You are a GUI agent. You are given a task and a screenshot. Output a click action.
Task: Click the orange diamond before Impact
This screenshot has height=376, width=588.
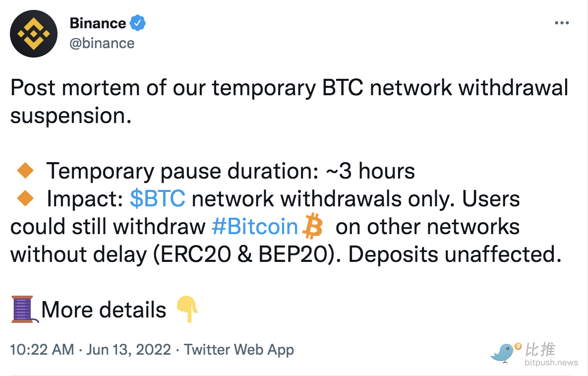point(25,198)
